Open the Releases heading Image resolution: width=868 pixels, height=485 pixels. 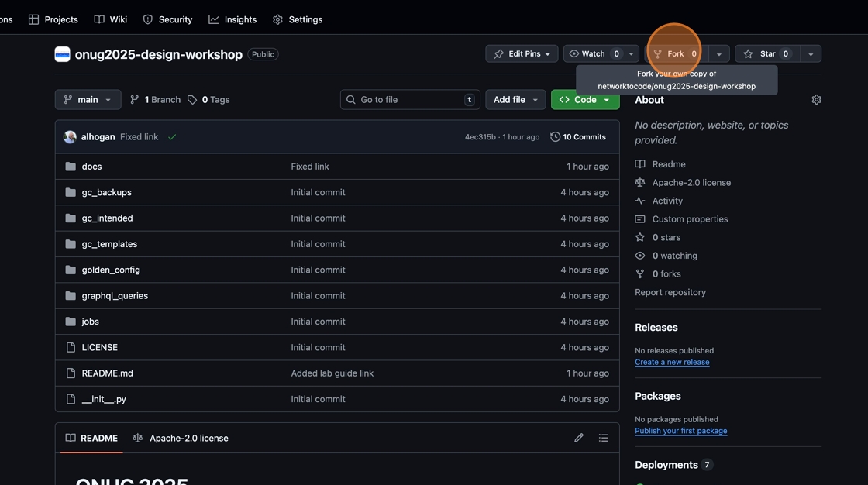pyautogui.click(x=656, y=327)
